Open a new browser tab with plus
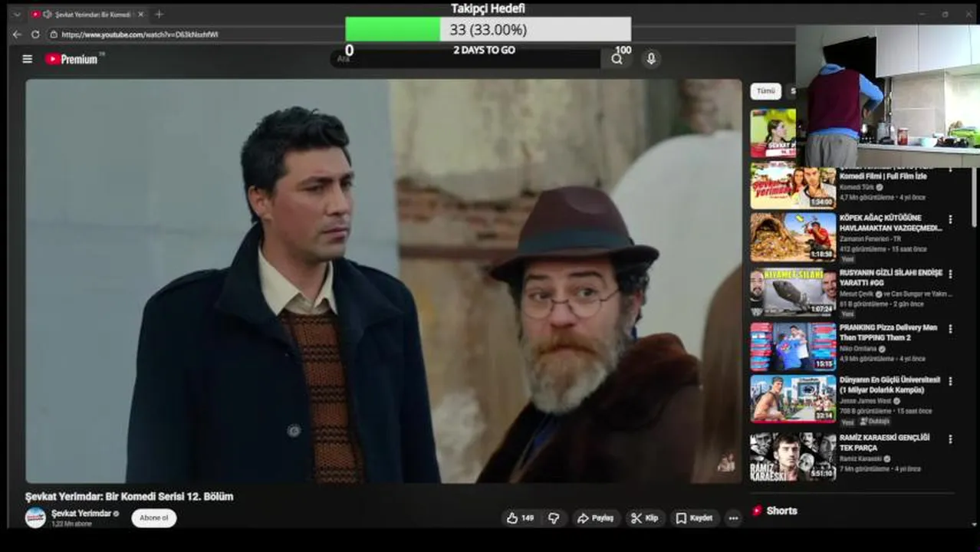 [x=159, y=15]
